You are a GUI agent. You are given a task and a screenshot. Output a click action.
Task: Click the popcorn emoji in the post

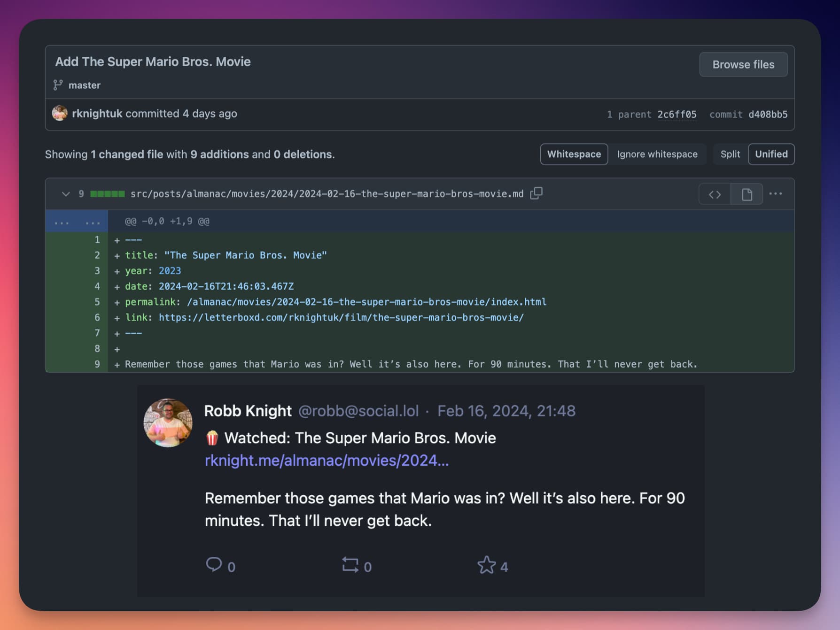pos(212,438)
